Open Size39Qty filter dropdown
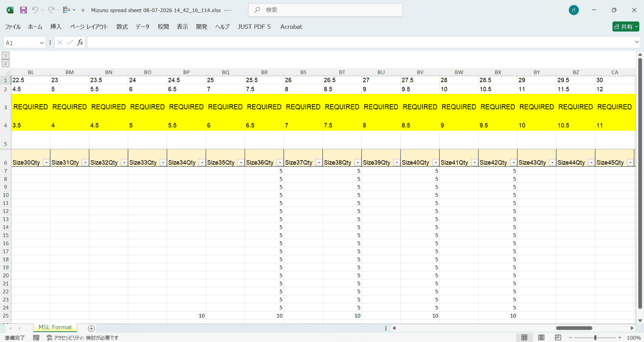Viewport: 644px width, 342px height. point(396,163)
